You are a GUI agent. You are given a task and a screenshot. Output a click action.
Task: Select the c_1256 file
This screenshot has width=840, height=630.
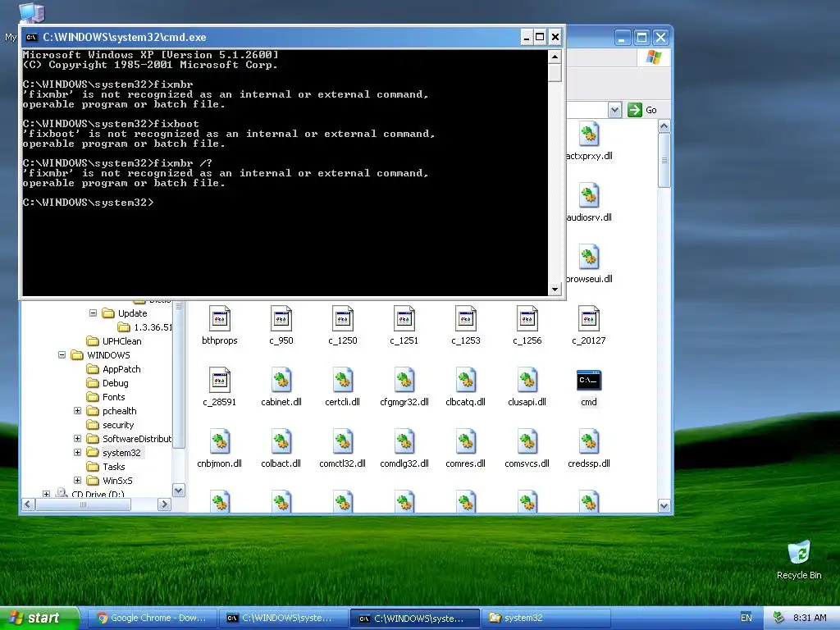click(527, 325)
